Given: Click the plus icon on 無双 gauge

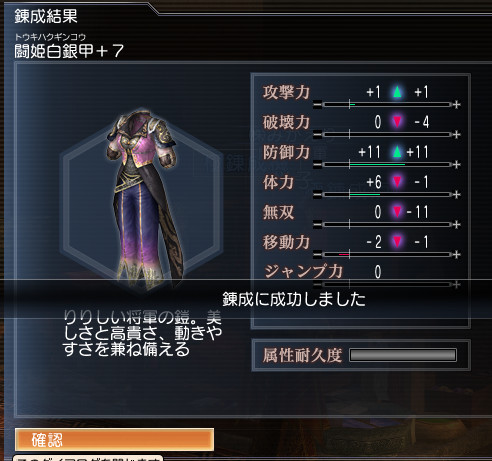Looking at the screenshot, I should point(457,225).
